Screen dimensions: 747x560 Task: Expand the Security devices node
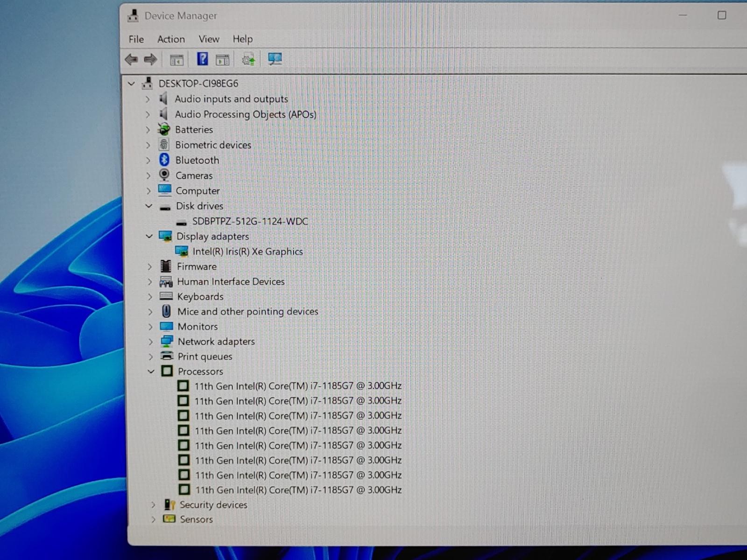(153, 505)
